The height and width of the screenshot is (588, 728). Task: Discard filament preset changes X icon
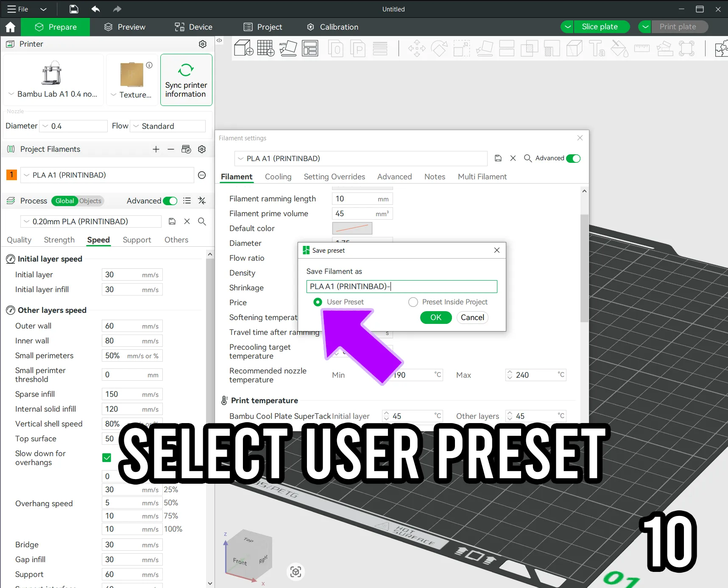[x=513, y=158]
